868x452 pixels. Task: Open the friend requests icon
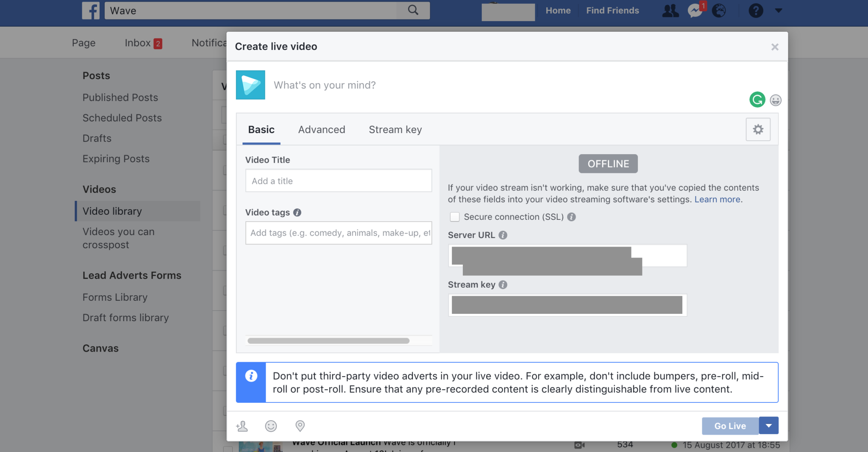[670, 11]
